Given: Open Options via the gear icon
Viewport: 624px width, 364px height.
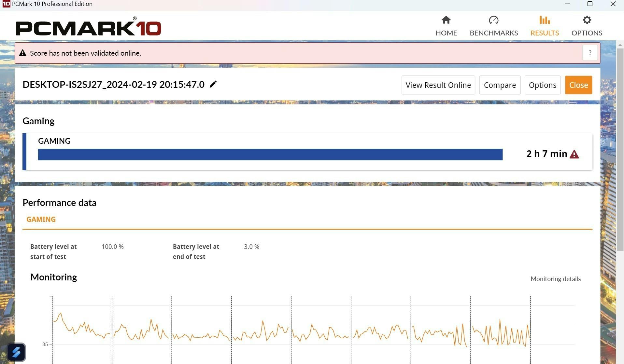Looking at the screenshot, I should pos(587,20).
